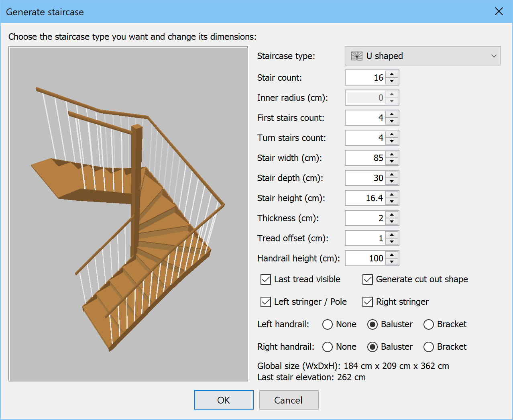This screenshot has height=420, width=513.
Task: Click the 3D staircase preview
Action: point(128,214)
